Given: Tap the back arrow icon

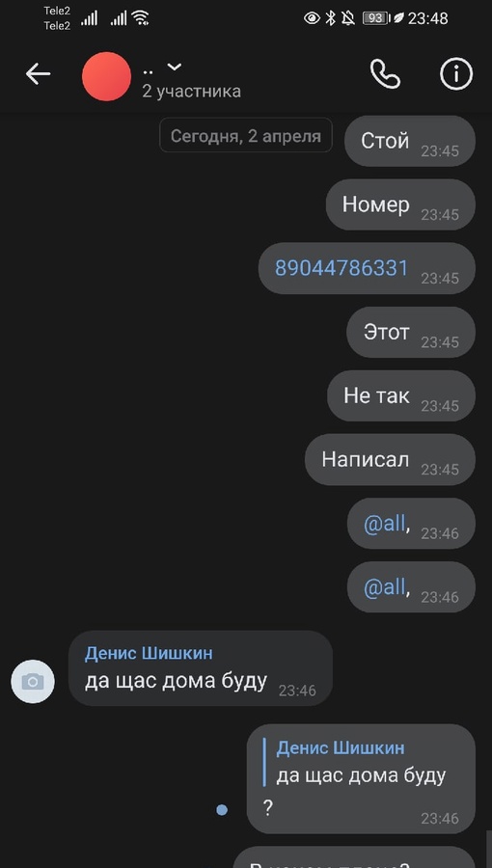Looking at the screenshot, I should pyautogui.click(x=38, y=74).
